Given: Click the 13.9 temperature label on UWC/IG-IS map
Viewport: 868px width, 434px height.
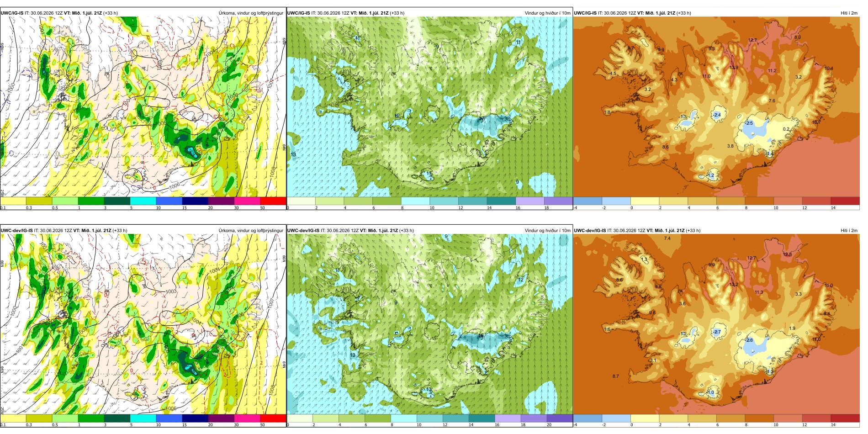Looking at the screenshot, I should coord(734,68).
